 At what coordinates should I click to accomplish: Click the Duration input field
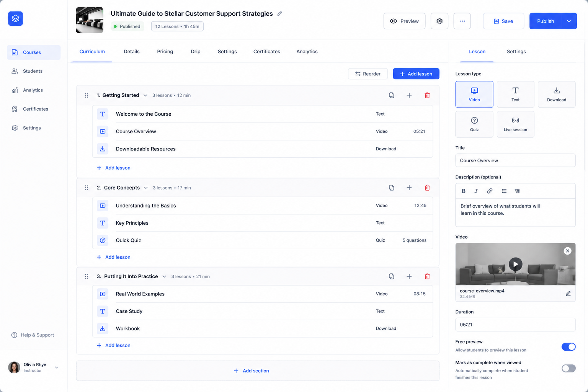click(x=515, y=325)
